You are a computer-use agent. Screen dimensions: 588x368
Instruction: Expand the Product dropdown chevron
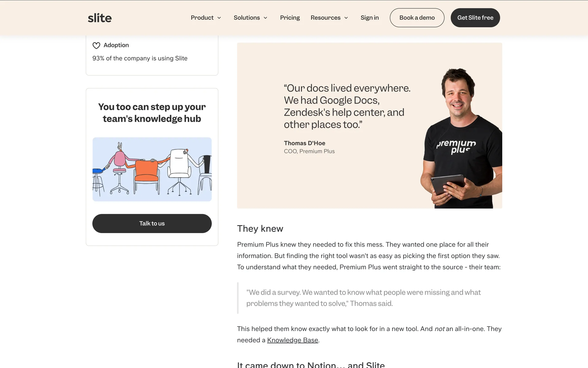coord(219,18)
